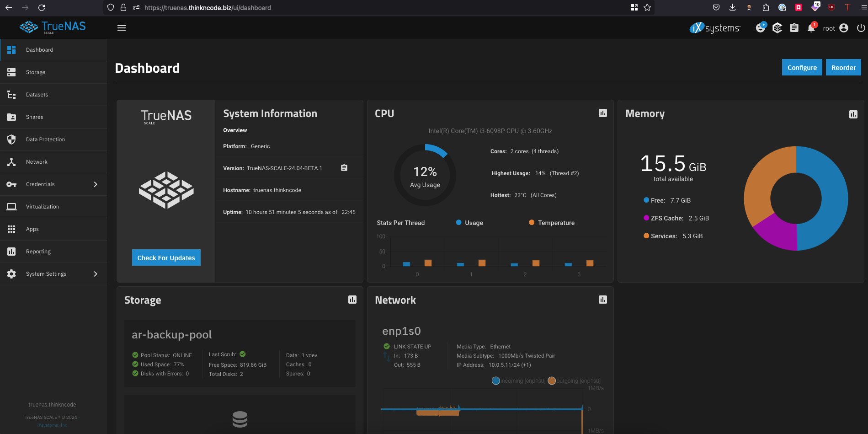Open the root user account menu
This screenshot has height=434, width=868.
[836, 28]
